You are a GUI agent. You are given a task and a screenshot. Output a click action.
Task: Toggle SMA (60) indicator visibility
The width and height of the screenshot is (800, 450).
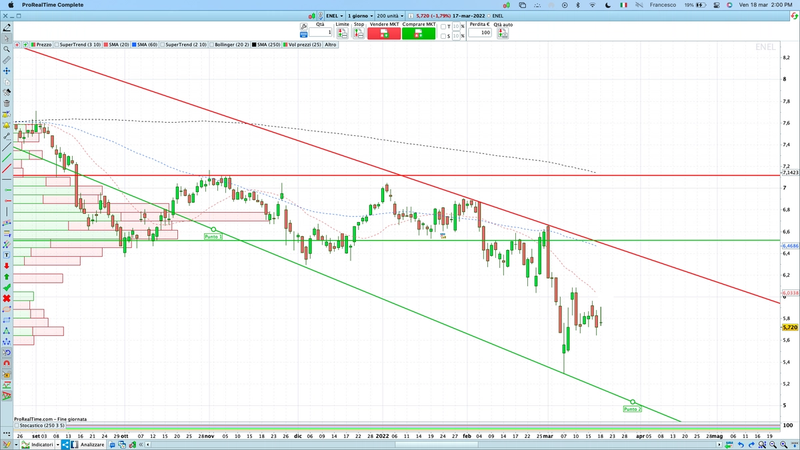(x=134, y=45)
